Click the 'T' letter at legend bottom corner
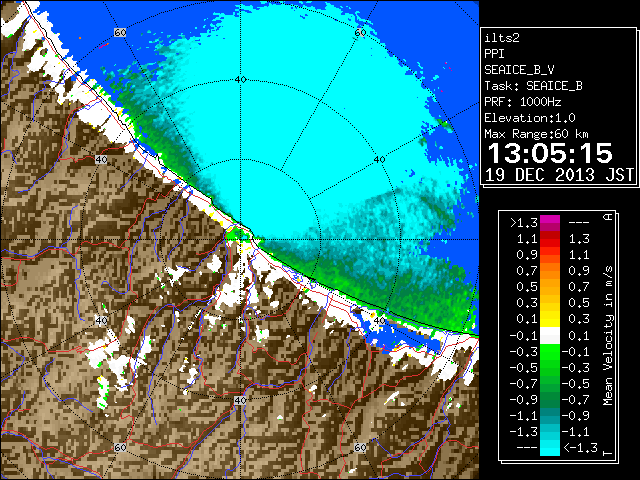 click(608, 453)
